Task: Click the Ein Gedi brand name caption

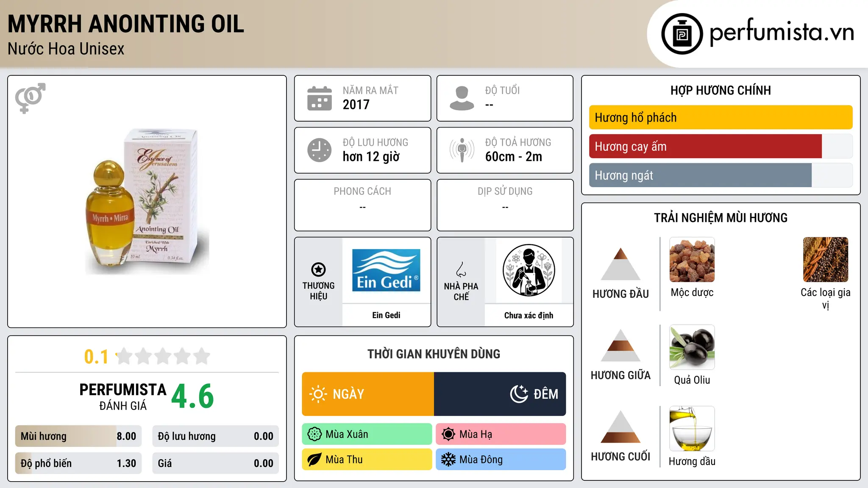Action: click(x=386, y=315)
